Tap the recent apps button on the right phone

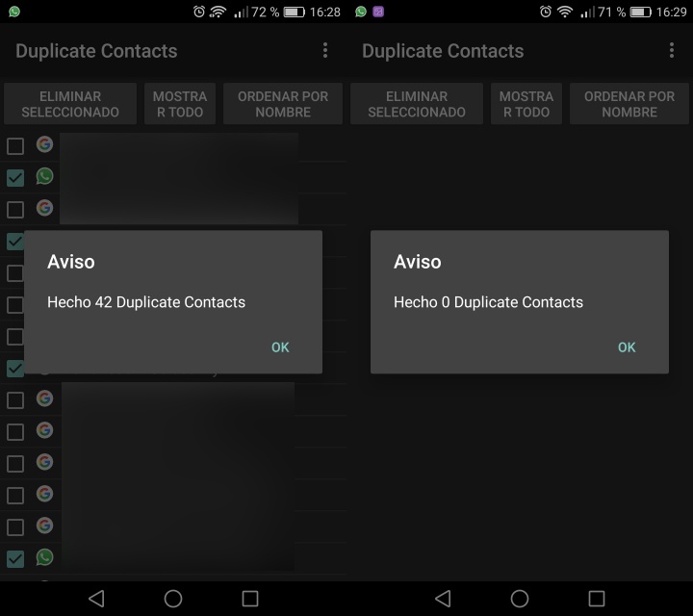coord(597,599)
